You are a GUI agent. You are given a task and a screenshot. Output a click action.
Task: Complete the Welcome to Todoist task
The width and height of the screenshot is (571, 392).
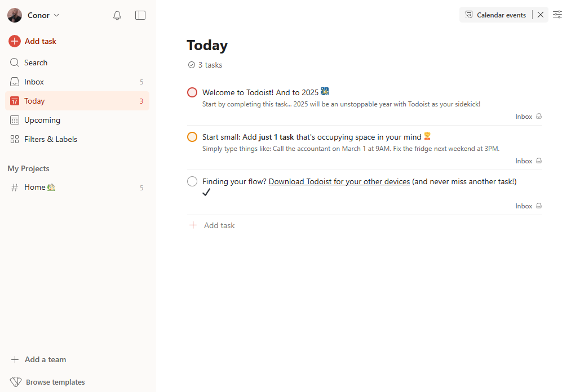(192, 92)
